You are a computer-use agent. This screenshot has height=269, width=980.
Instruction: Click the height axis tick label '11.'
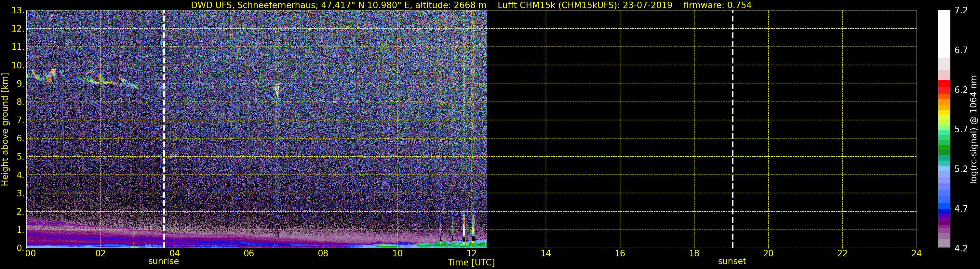18,47
